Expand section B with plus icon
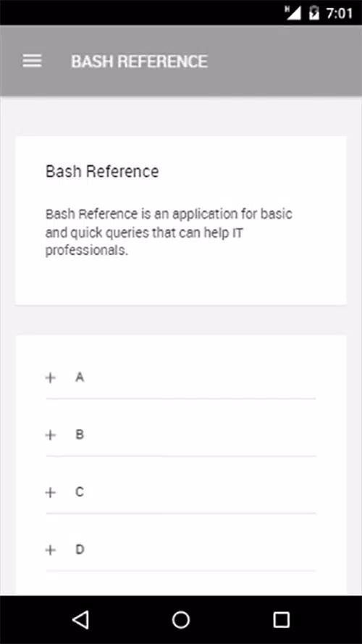 pyautogui.click(x=50, y=435)
